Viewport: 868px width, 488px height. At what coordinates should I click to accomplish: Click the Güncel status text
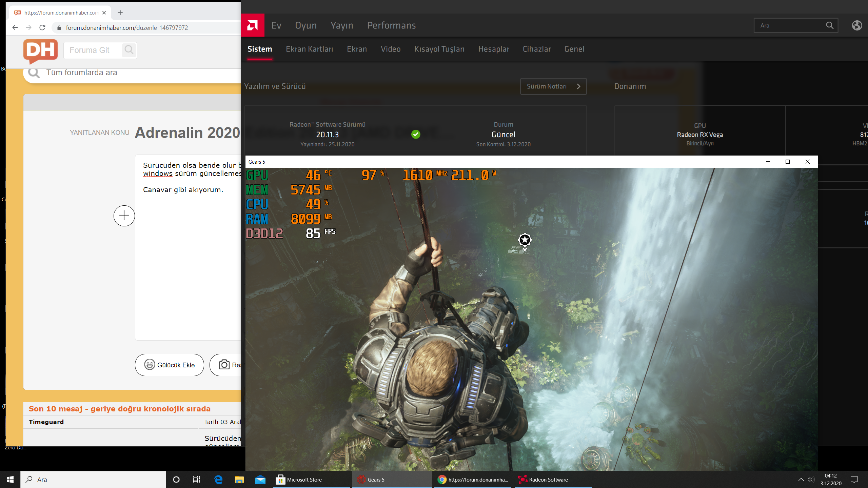[x=504, y=135]
